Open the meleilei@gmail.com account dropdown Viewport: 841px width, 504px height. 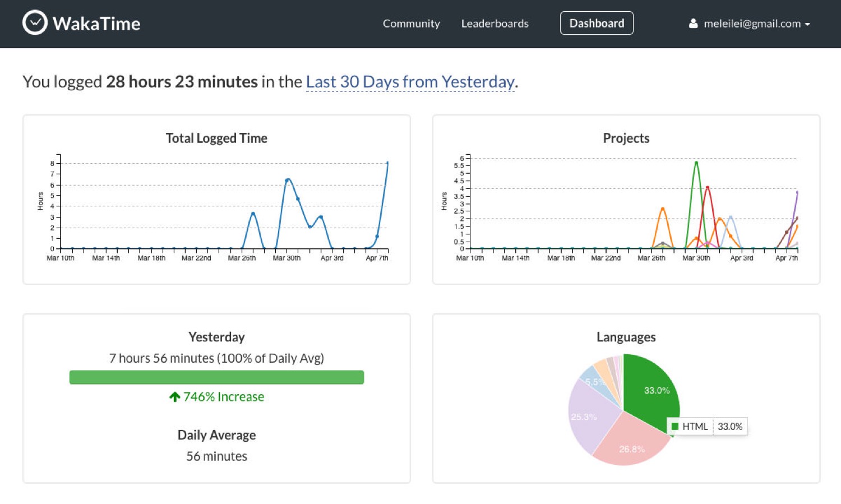click(x=751, y=24)
